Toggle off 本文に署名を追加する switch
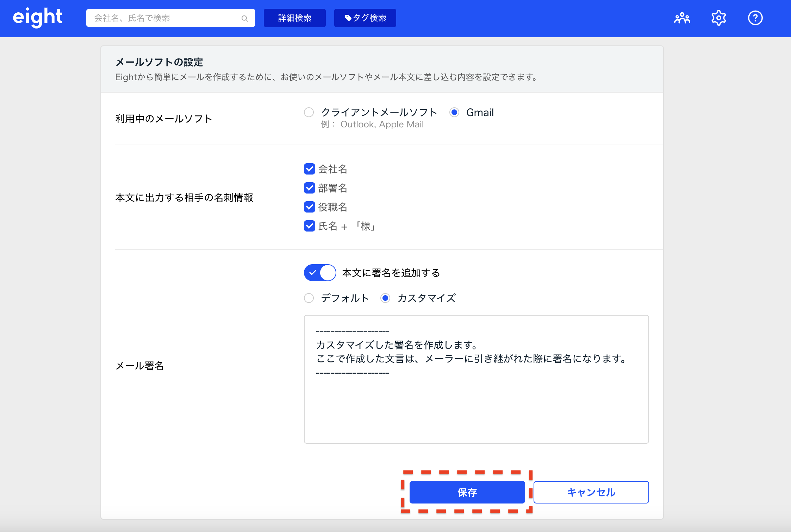This screenshot has height=532, width=791. (x=320, y=273)
